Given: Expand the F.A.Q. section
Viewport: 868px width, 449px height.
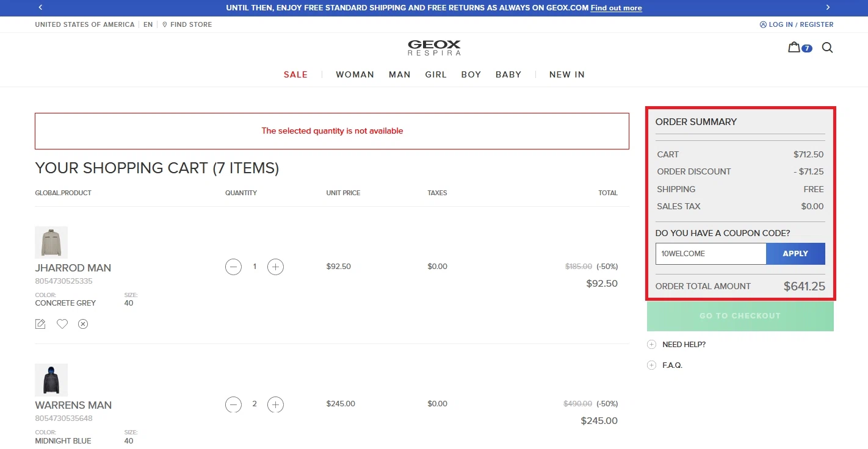Looking at the screenshot, I should click(665, 365).
